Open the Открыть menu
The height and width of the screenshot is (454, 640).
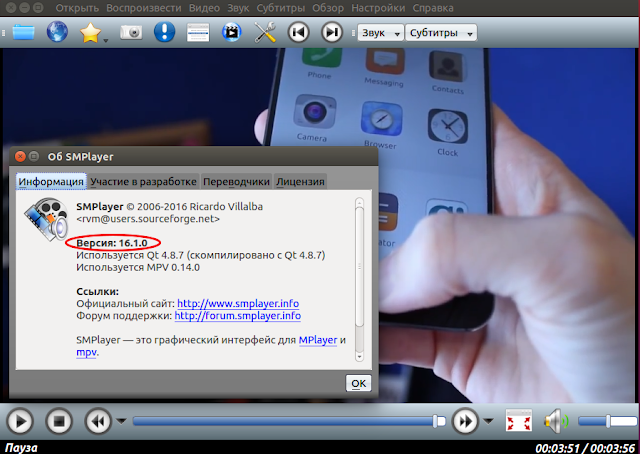(x=77, y=8)
